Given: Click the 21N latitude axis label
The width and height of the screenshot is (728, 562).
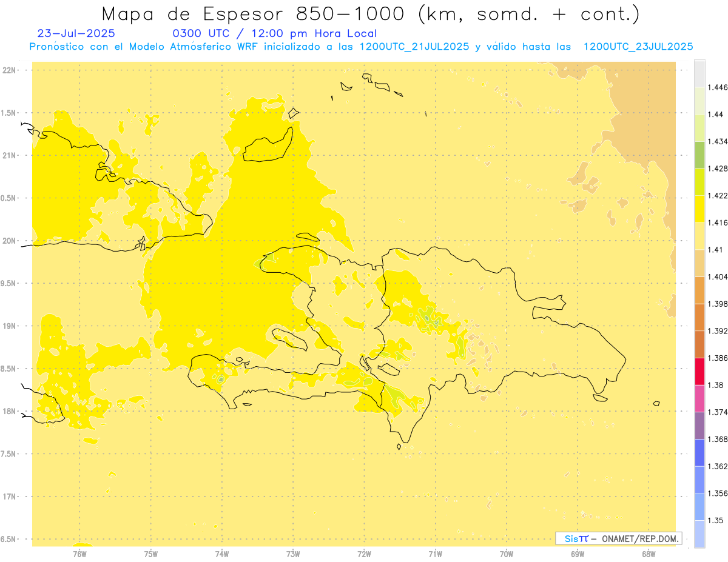Looking at the screenshot, I should pos(10,155).
